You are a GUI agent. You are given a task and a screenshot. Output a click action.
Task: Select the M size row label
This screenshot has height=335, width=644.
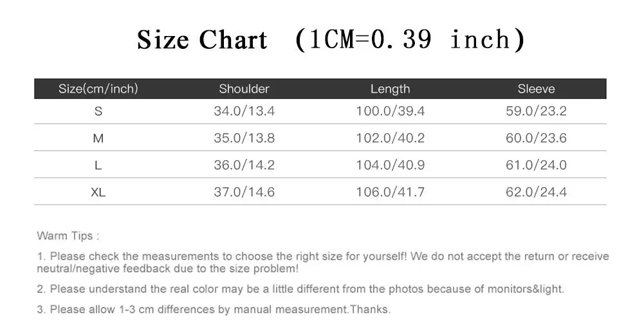tap(98, 138)
